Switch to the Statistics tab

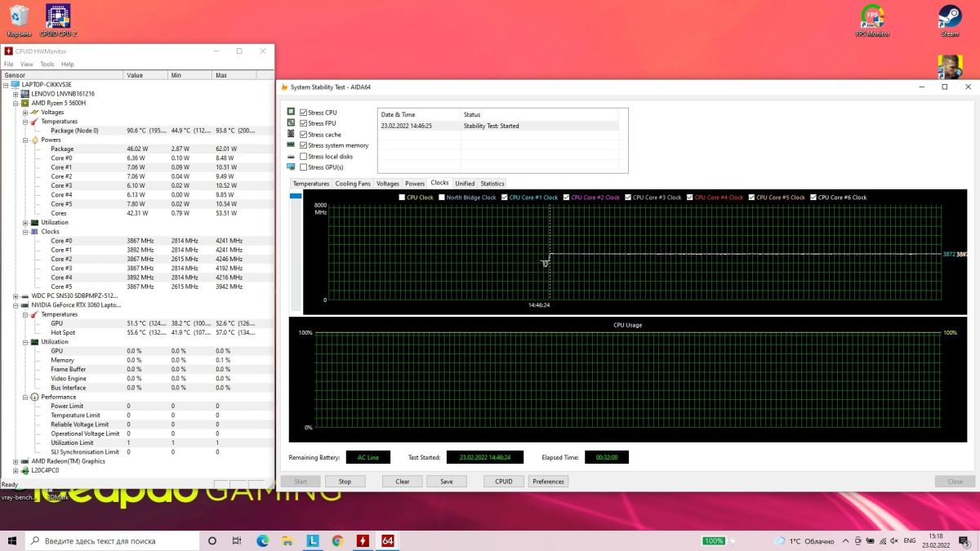click(492, 184)
